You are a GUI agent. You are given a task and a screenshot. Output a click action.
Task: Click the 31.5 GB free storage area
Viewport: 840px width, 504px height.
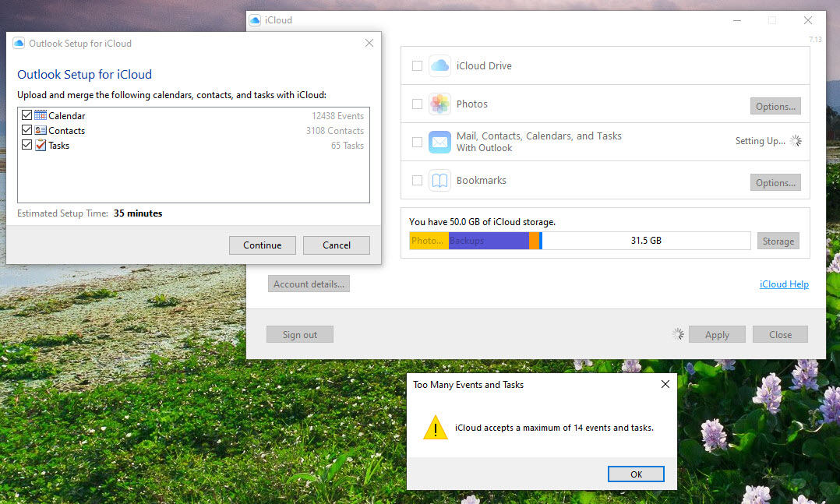coord(646,241)
